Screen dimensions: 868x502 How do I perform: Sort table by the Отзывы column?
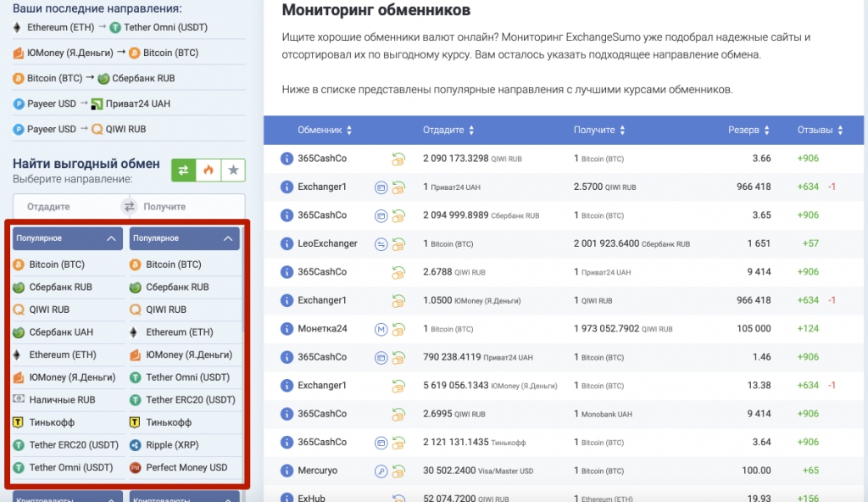click(x=820, y=131)
